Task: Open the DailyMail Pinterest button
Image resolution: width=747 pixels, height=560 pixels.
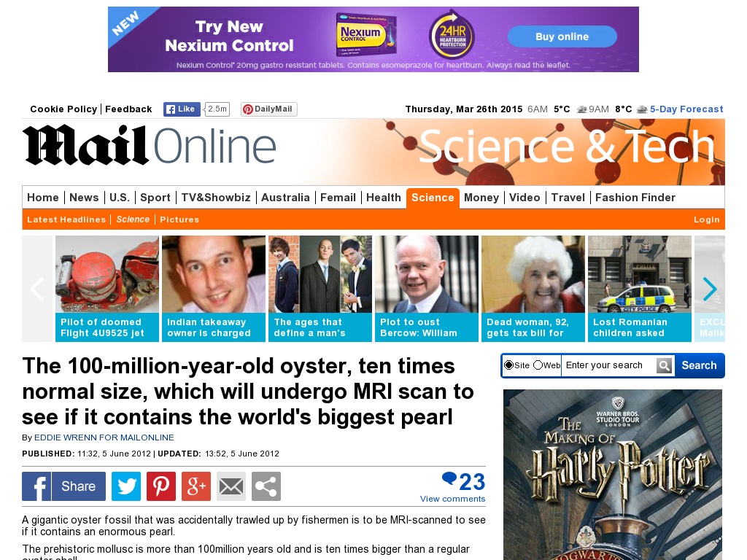Action: point(268,109)
